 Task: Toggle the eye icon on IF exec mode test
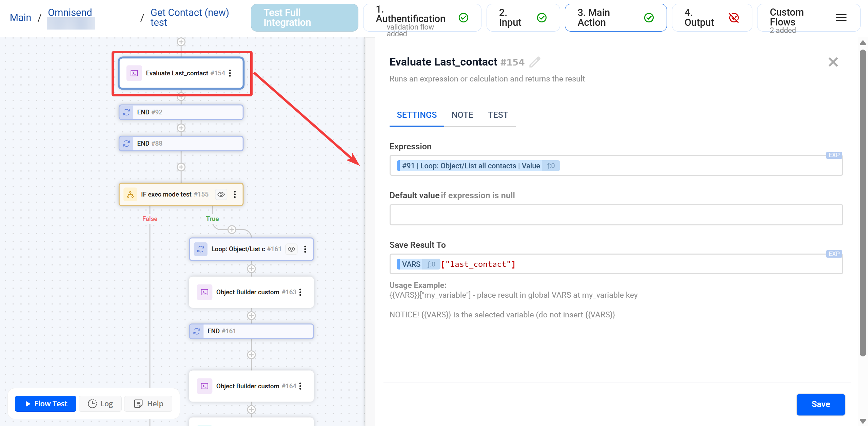pyautogui.click(x=221, y=194)
